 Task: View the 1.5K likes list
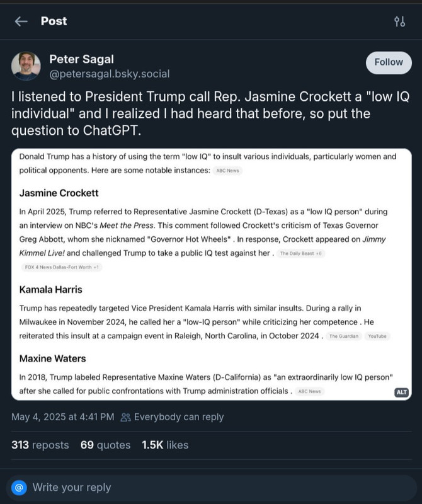165,445
